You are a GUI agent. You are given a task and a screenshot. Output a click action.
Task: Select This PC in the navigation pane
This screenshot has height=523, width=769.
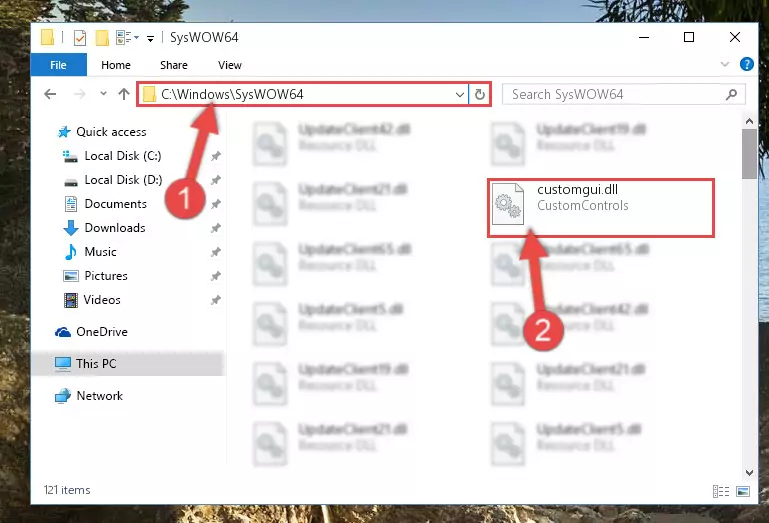[96, 364]
